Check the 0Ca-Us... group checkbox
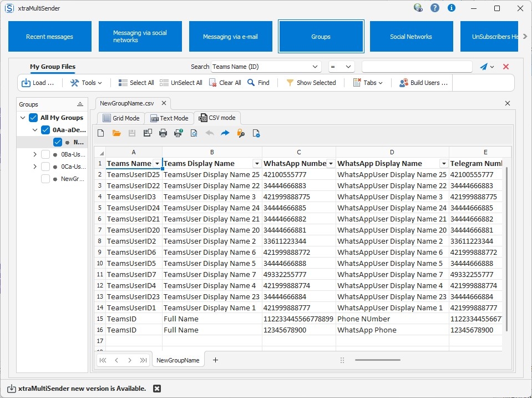The image size is (532, 398). (x=45, y=167)
